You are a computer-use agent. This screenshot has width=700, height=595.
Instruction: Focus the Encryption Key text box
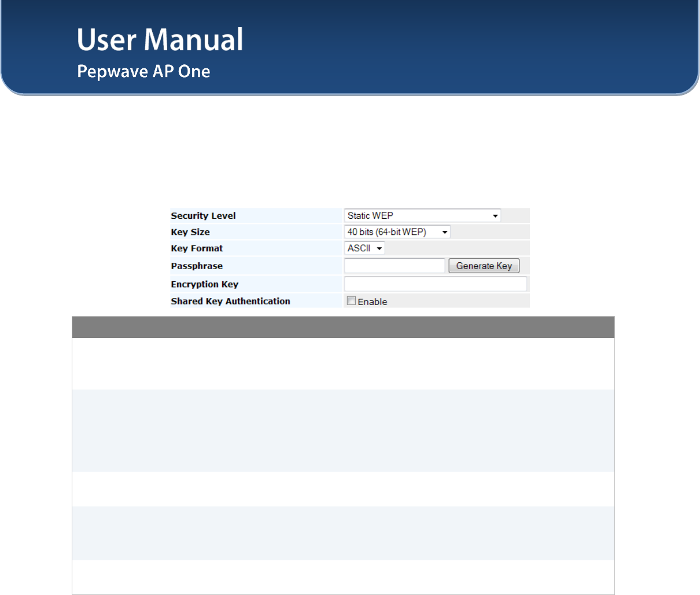(x=436, y=284)
